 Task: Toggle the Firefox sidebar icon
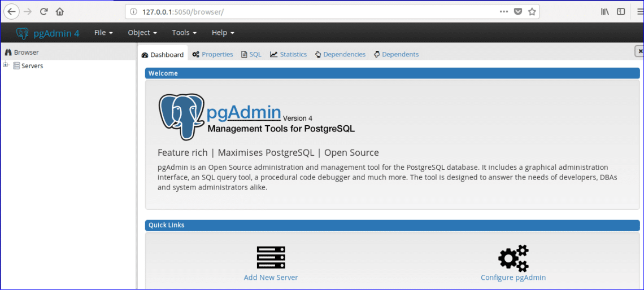click(x=621, y=12)
